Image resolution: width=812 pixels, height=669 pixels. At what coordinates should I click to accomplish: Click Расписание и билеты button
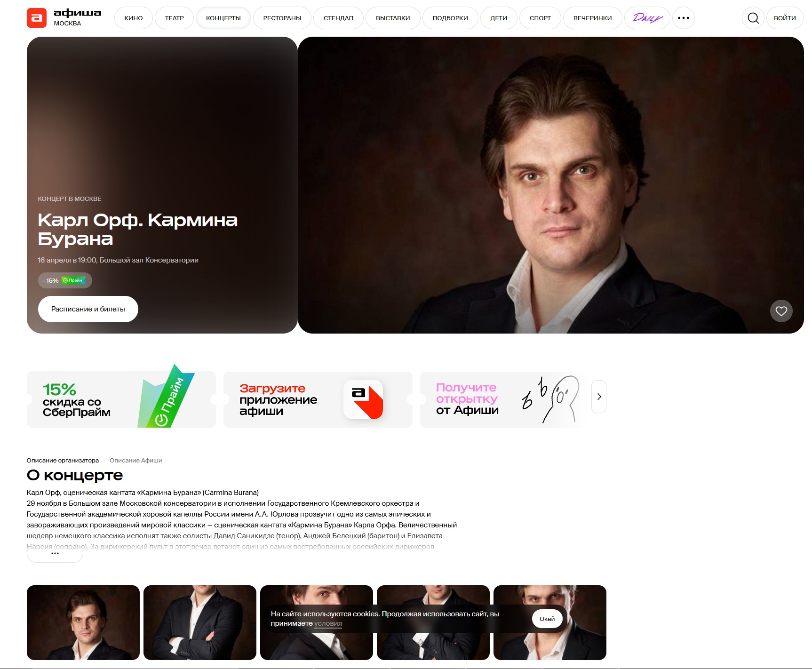(88, 309)
